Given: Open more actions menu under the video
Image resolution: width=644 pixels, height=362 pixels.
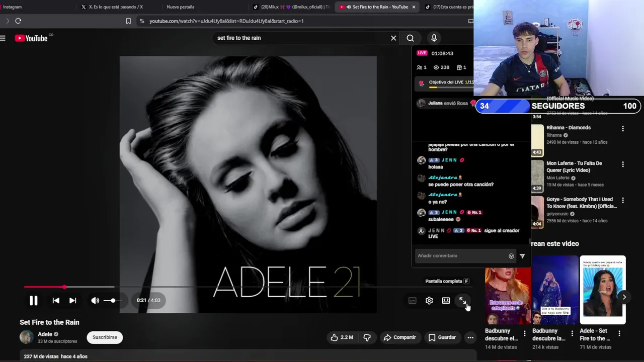Looking at the screenshot, I should pos(470,337).
